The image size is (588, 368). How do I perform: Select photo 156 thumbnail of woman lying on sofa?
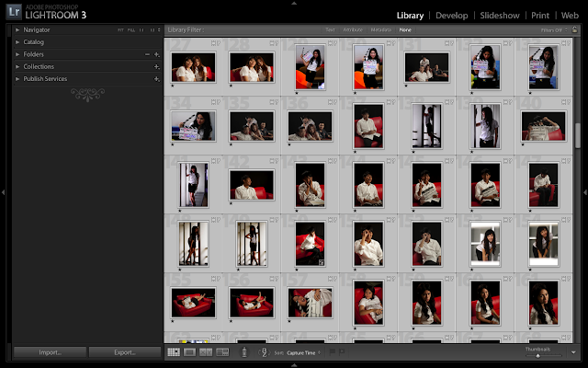[x=252, y=303]
